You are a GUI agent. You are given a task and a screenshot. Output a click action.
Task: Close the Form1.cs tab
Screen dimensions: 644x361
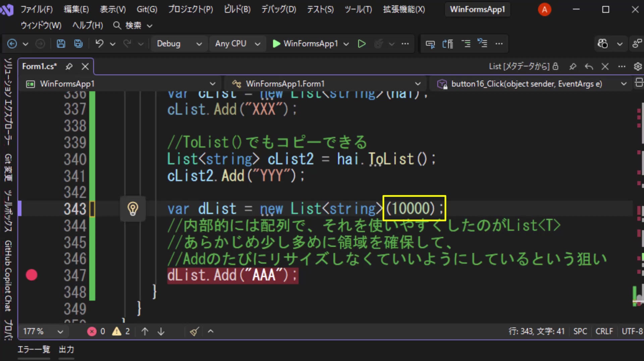[85, 66]
